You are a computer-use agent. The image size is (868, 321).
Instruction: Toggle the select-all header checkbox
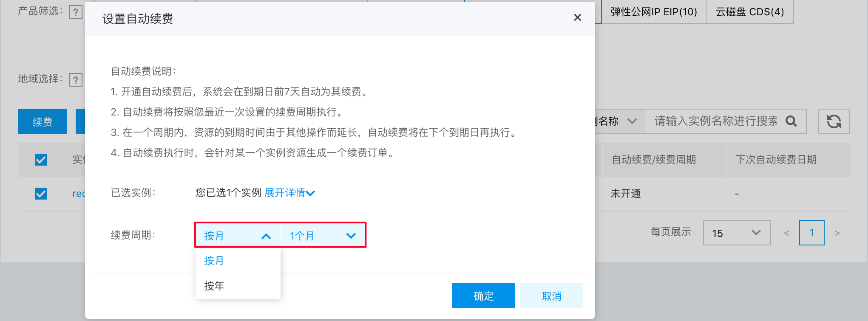coord(41,160)
